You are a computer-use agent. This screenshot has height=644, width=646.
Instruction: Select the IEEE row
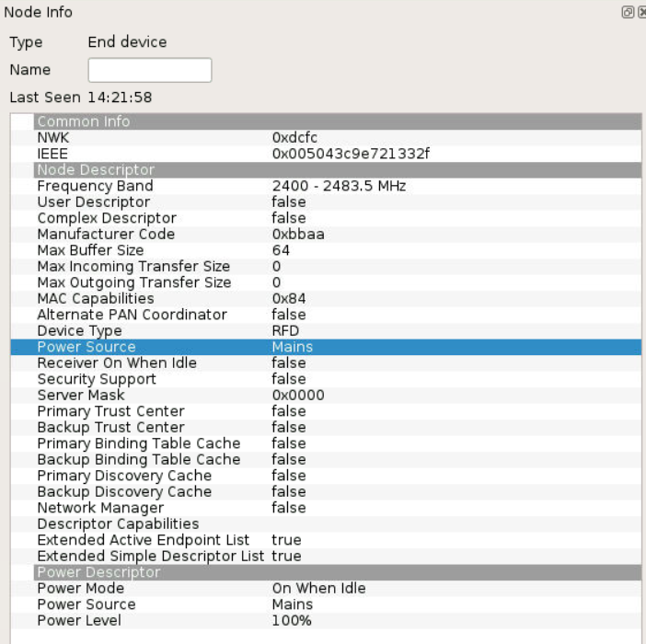click(x=327, y=154)
